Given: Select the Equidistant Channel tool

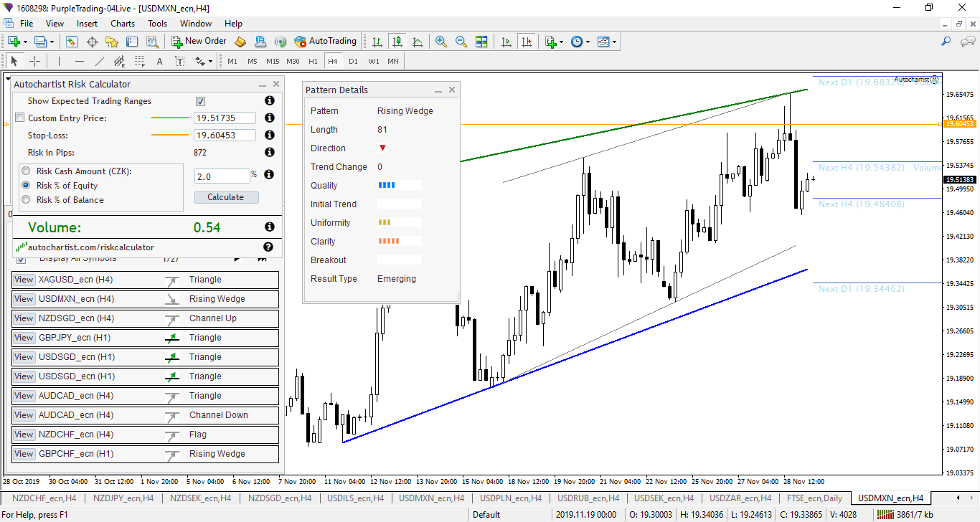Looking at the screenshot, I should coord(120,61).
